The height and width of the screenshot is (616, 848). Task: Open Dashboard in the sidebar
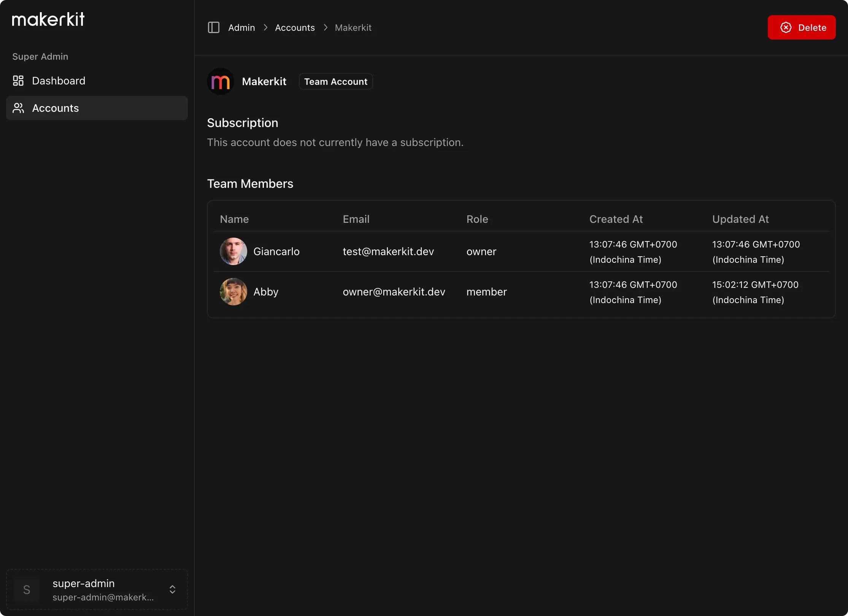tap(59, 81)
